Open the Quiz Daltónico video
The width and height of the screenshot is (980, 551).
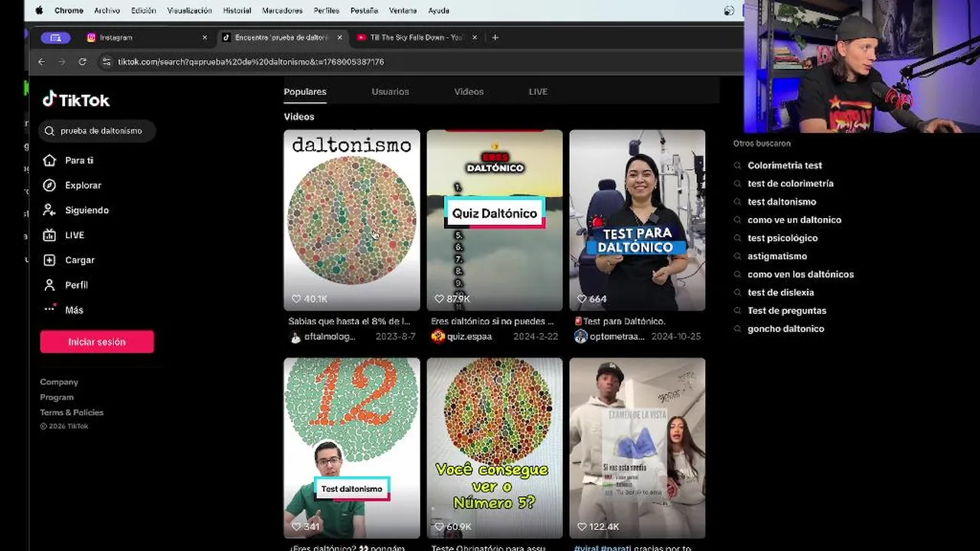[x=495, y=220]
